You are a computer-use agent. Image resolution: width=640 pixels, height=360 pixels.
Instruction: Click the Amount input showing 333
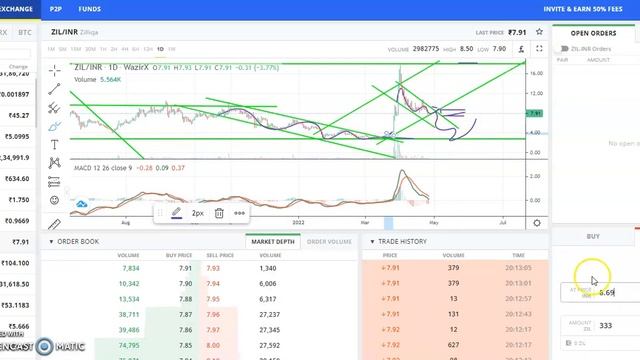(x=600, y=325)
